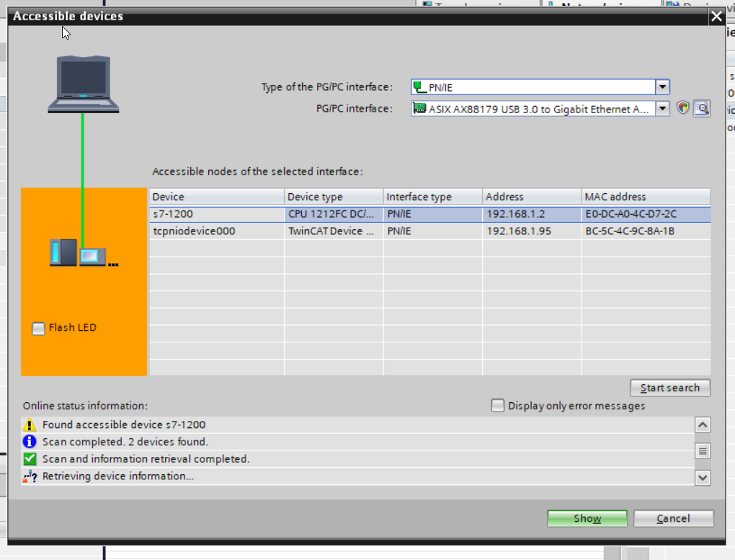Open the PG/PC interface dropdown arrow
The height and width of the screenshot is (560, 735).
click(x=662, y=109)
